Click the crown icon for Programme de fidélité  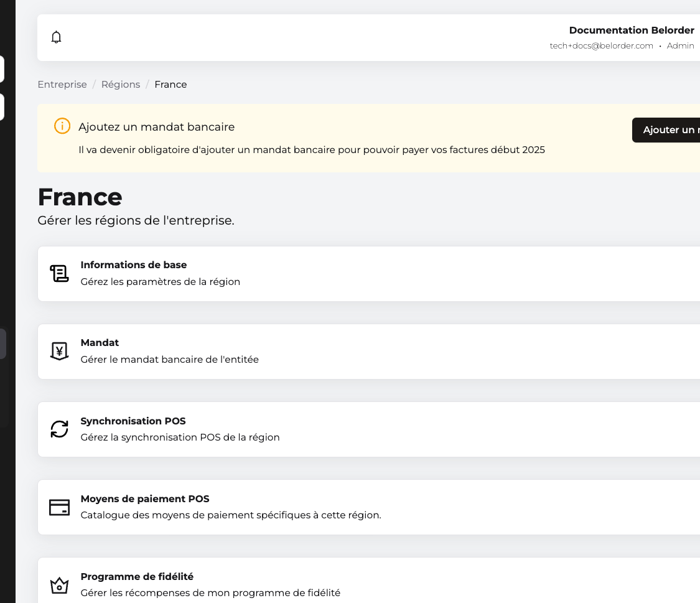point(59,585)
